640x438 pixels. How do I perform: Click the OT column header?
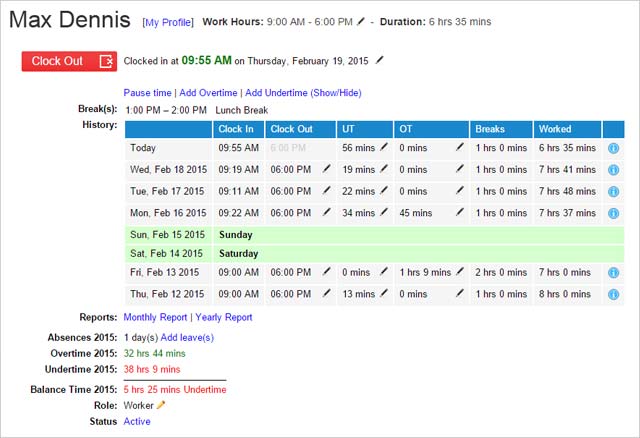pyautogui.click(x=431, y=129)
